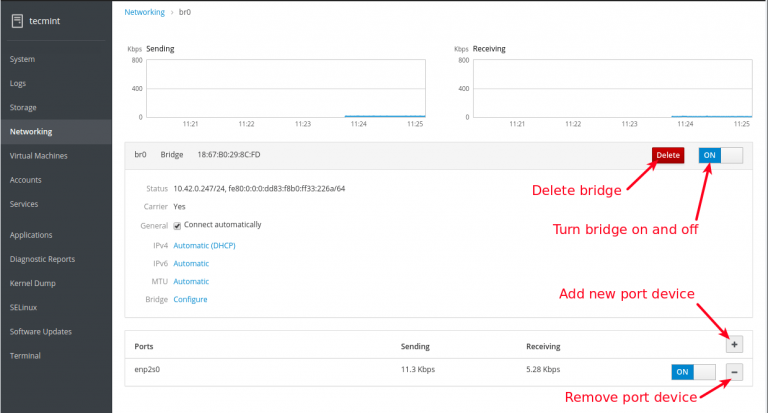Image resolution: width=768 pixels, height=413 pixels.
Task: Open Logs in the sidebar
Action: click(20, 83)
